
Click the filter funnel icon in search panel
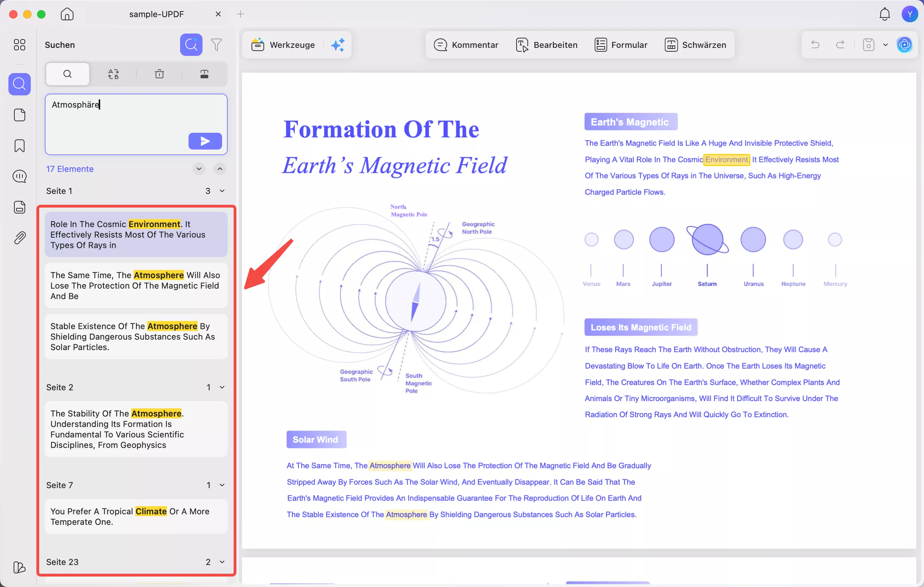pos(216,45)
